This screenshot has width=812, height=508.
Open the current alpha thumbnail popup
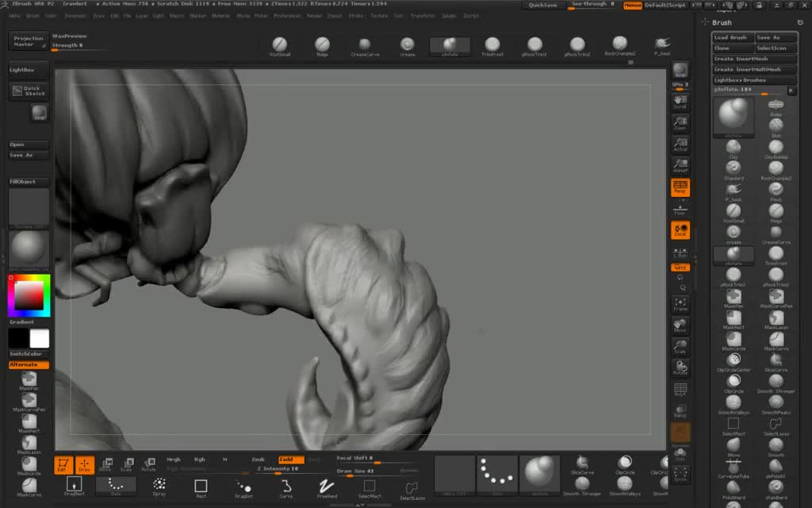pos(454,475)
